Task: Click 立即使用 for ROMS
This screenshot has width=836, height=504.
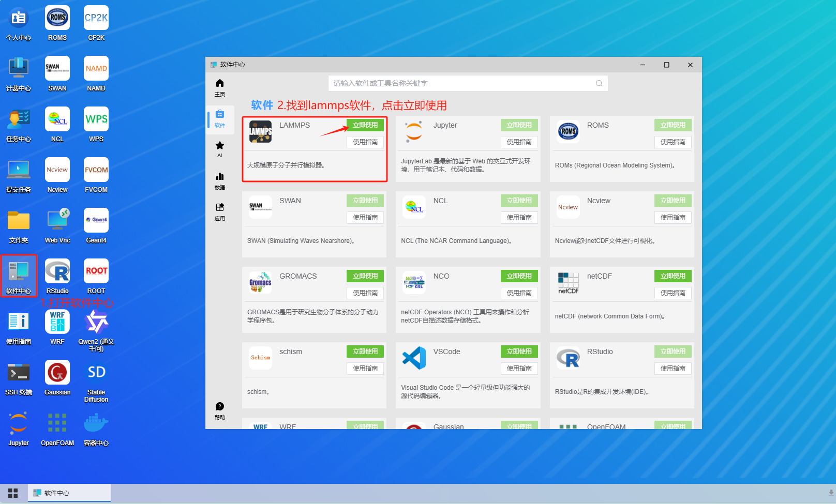Action: coord(673,125)
